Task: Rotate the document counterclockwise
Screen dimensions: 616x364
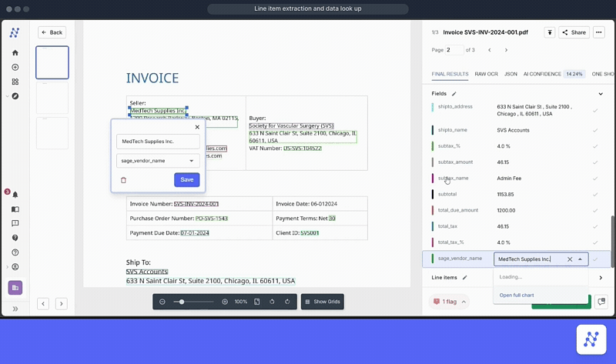Action: tap(272, 302)
